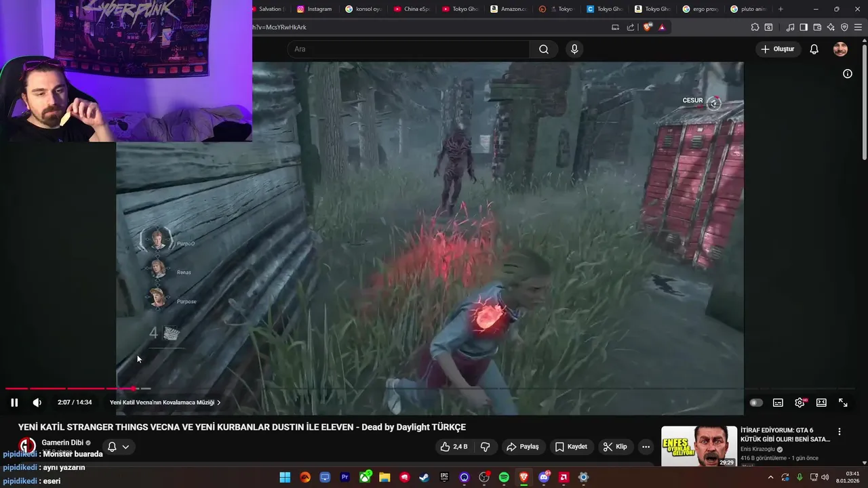Open Epic Games Launcher from the taskbar

click(x=444, y=477)
